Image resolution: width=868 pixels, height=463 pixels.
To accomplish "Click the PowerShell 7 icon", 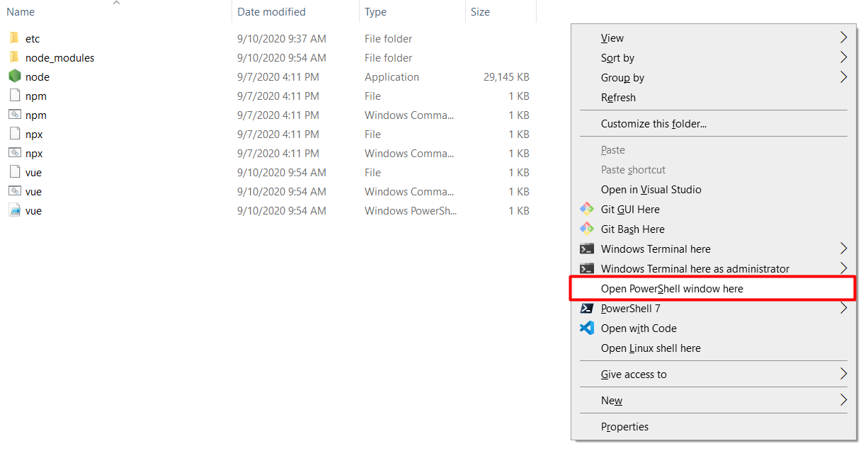I will tap(586, 308).
